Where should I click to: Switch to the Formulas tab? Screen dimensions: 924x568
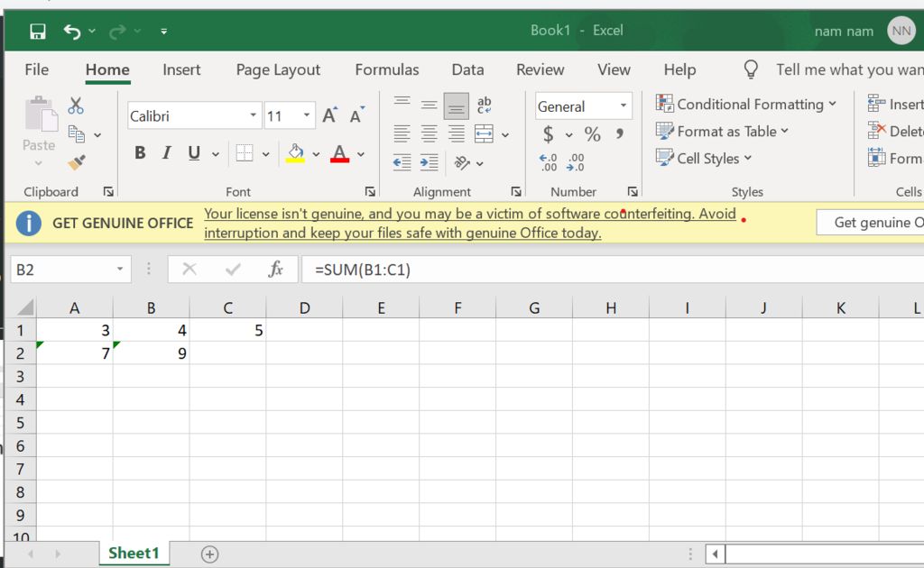pyautogui.click(x=386, y=69)
